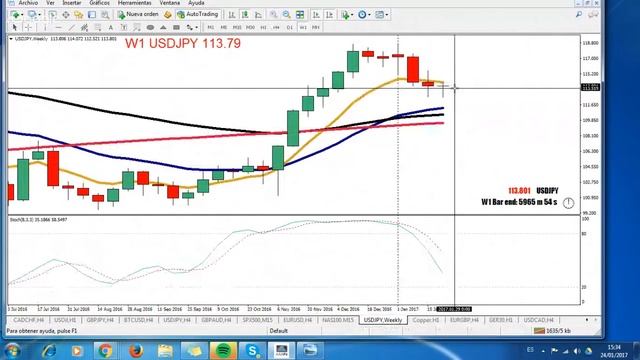Show the Navigator panel with star folder icon
640x360 pixels.
tap(78, 15)
